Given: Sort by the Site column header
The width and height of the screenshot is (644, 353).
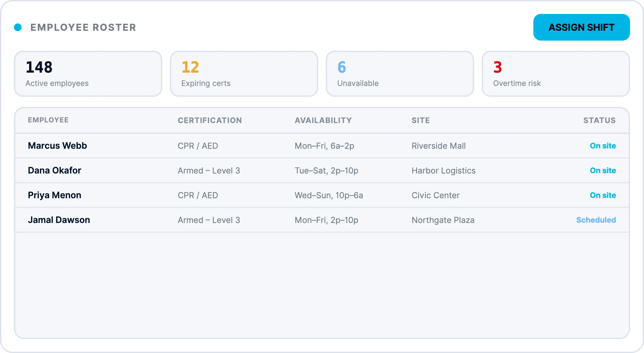Looking at the screenshot, I should click(x=421, y=121).
